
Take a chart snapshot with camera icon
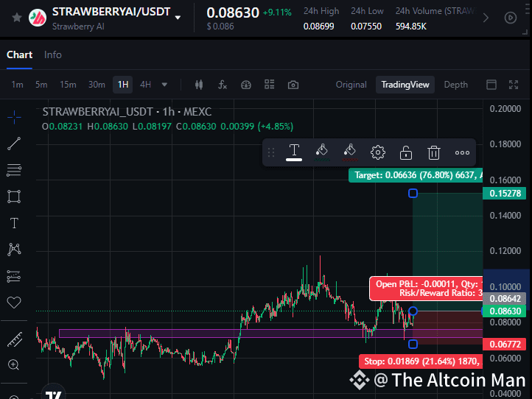(293, 85)
